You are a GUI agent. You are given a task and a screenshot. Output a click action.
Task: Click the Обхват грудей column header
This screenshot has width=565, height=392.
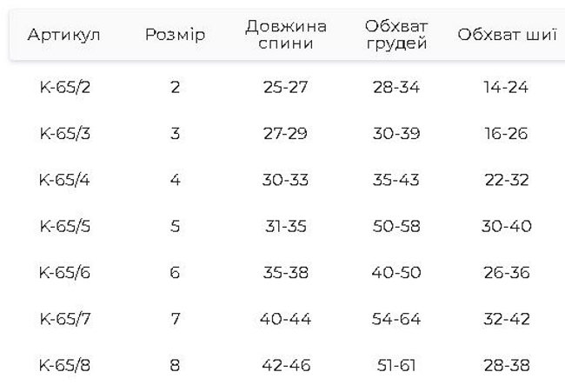[395, 35]
